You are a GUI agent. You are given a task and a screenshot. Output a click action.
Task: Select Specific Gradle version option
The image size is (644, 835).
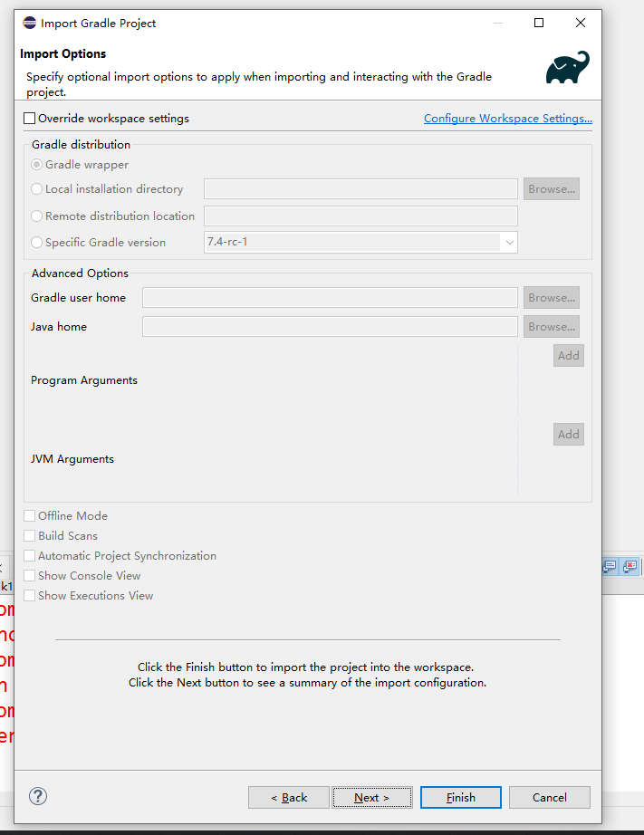36,243
